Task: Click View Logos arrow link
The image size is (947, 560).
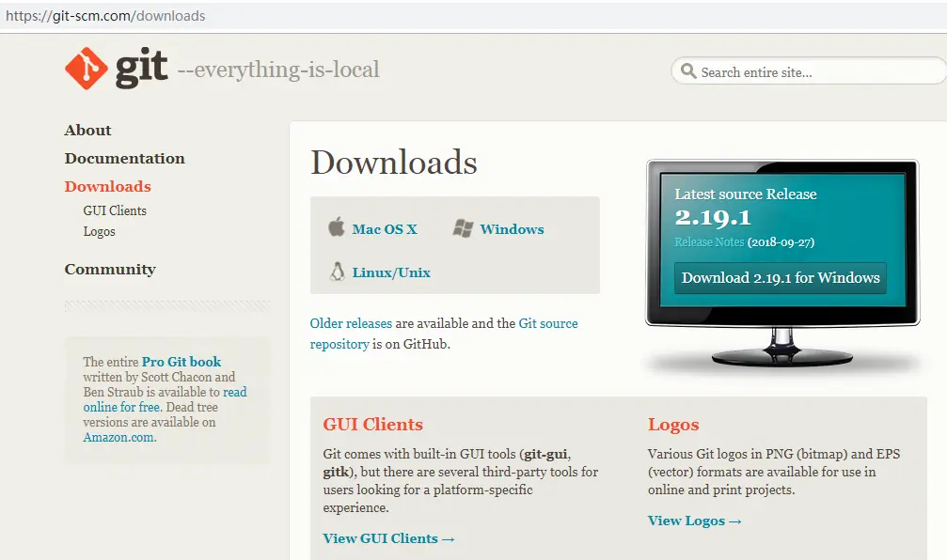Action: tap(695, 521)
